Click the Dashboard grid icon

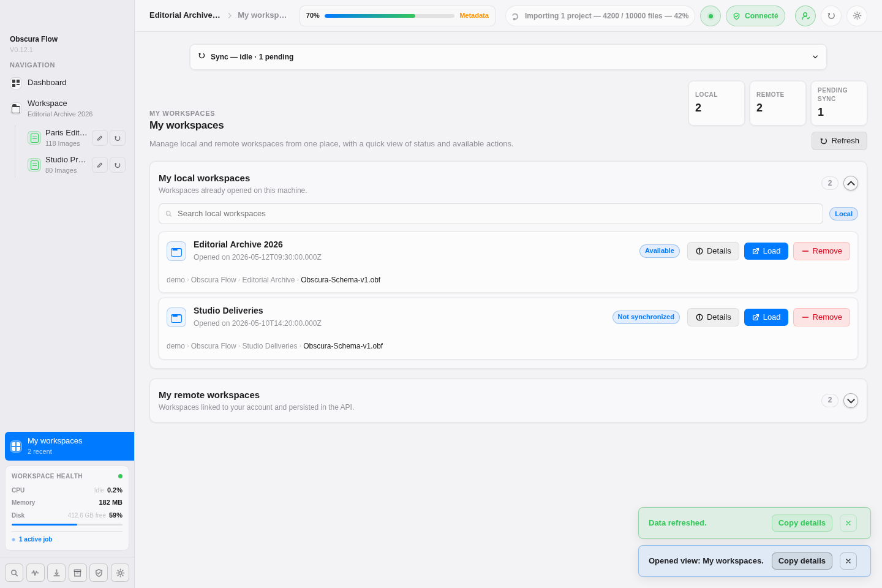pos(16,83)
